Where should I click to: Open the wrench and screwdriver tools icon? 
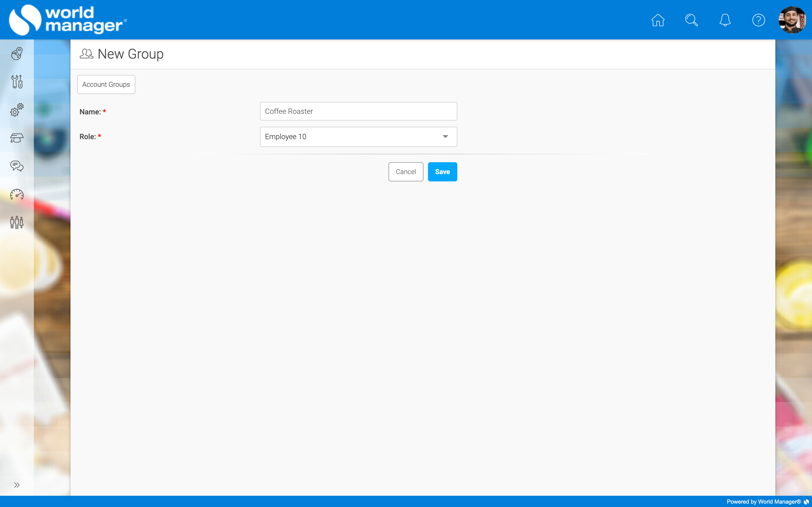17,81
